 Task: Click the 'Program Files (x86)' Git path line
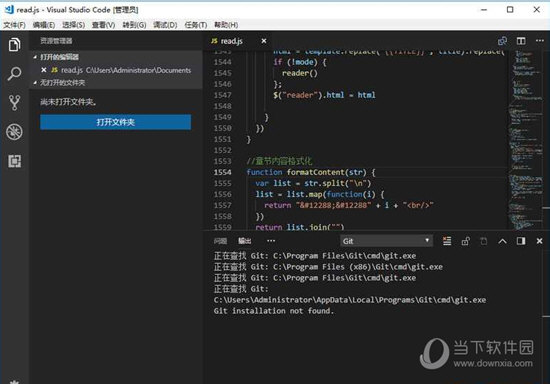[x=328, y=267]
